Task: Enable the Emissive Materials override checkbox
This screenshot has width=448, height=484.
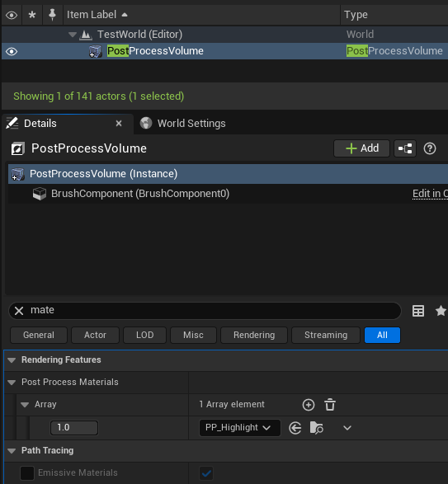Action: point(27,473)
